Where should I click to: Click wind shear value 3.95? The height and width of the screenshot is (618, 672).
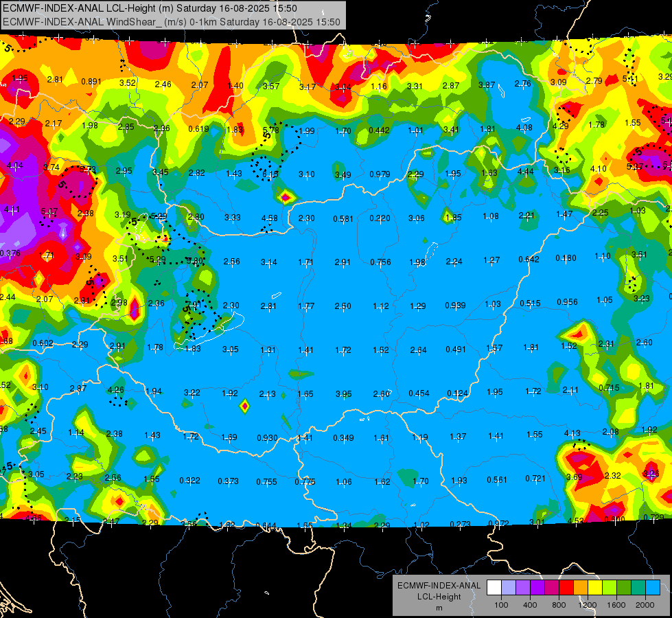[344, 393]
